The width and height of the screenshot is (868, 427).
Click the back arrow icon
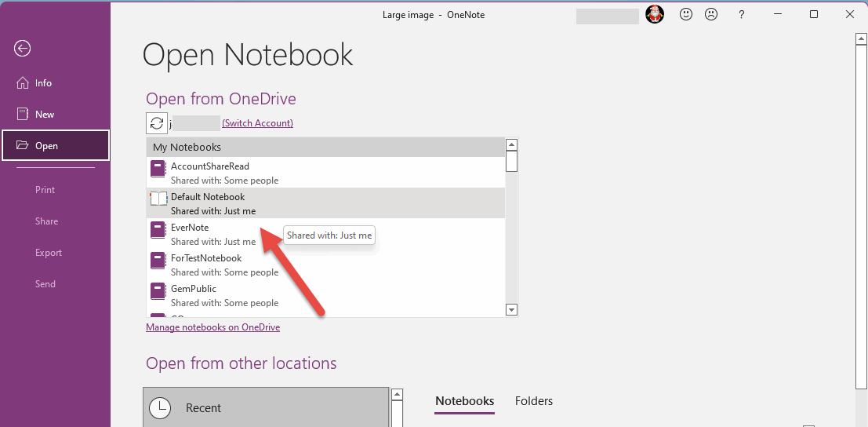click(22, 49)
